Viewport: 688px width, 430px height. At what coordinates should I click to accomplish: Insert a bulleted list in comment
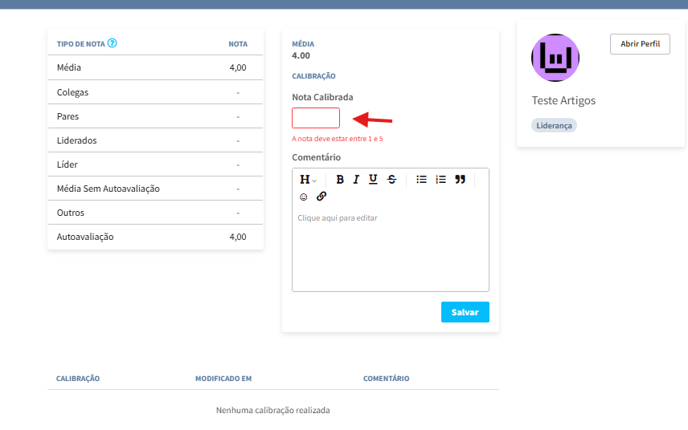pos(421,179)
